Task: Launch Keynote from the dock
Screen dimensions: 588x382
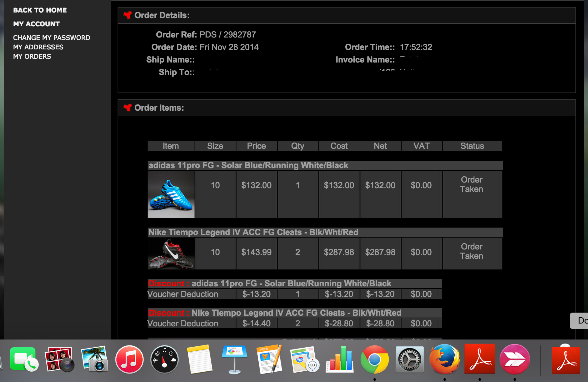Action: [235, 359]
